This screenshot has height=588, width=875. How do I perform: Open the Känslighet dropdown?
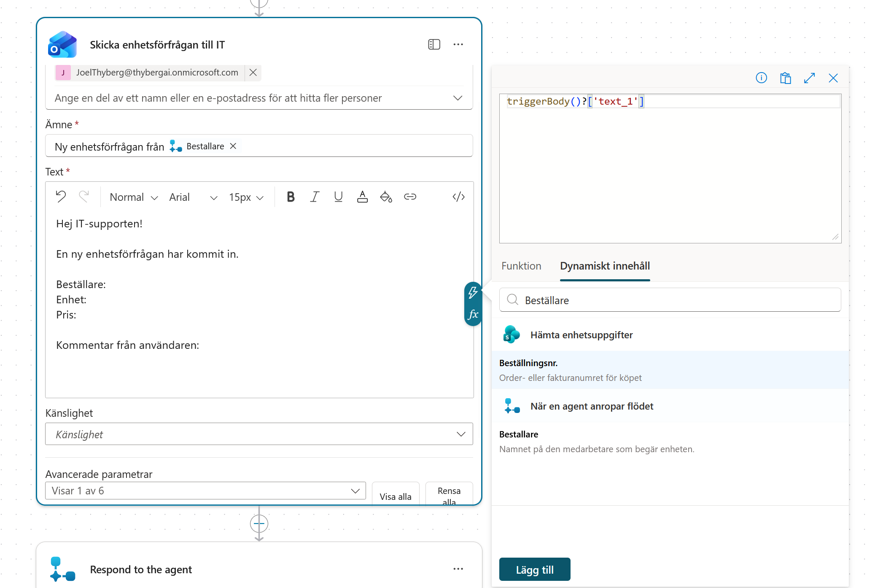pos(259,434)
